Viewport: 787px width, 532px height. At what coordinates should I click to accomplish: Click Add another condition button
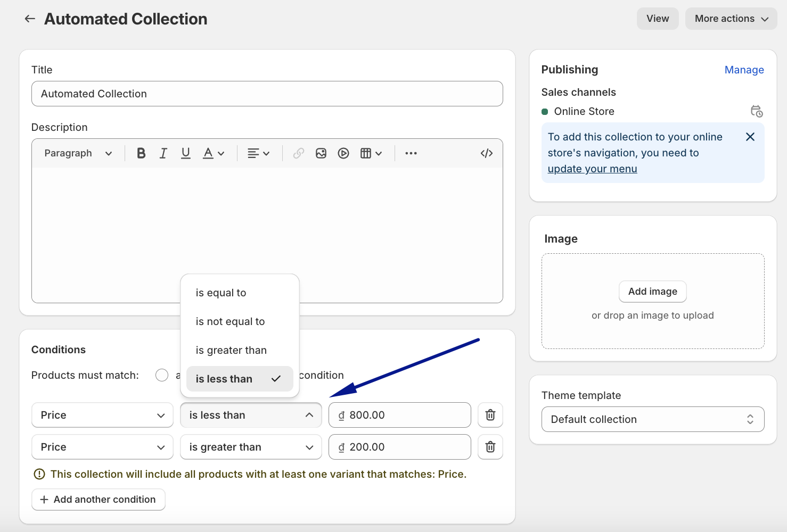coord(99,500)
